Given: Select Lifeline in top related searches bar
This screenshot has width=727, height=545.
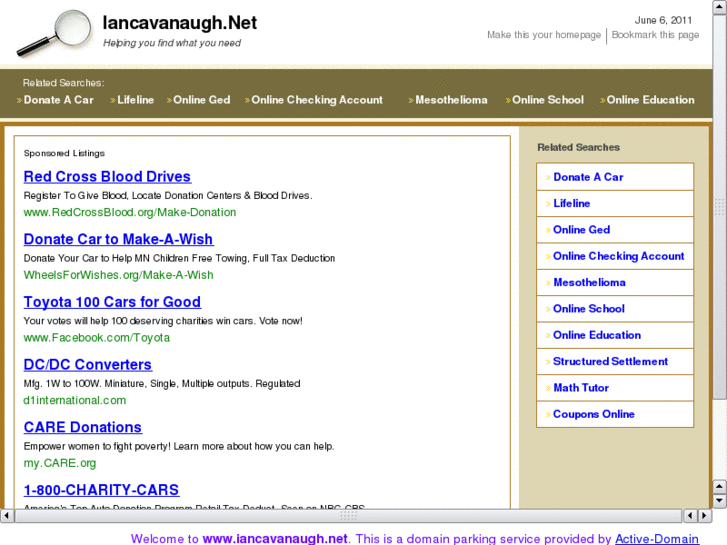Looking at the screenshot, I should (135, 100).
